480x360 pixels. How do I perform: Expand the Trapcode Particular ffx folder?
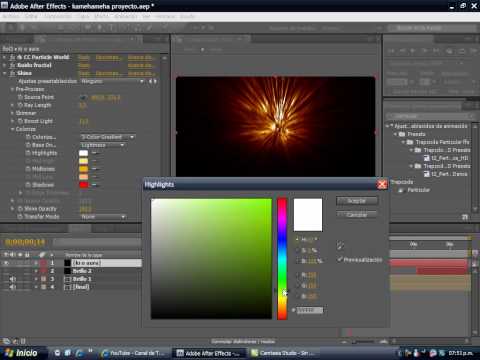[x=403, y=142]
